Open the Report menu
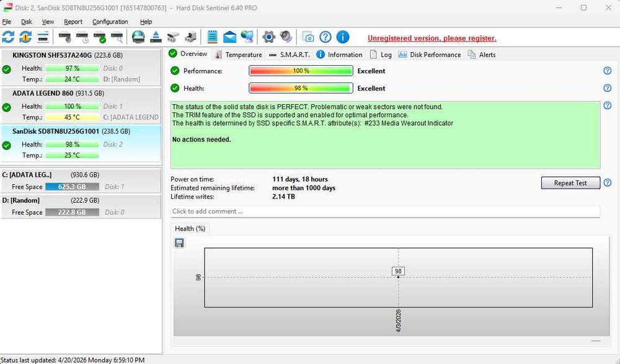Viewport: 620px width, 364px height. pyautogui.click(x=73, y=22)
